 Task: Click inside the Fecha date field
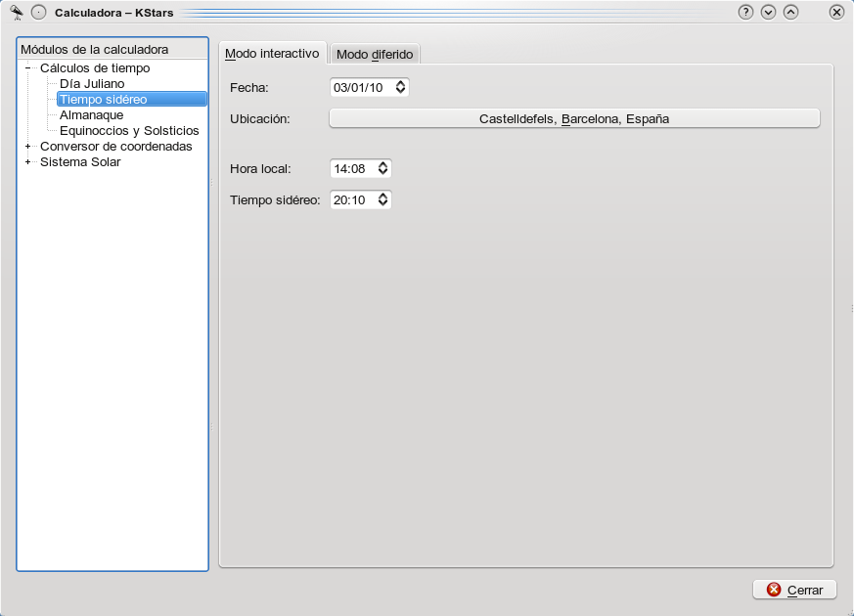click(x=360, y=87)
